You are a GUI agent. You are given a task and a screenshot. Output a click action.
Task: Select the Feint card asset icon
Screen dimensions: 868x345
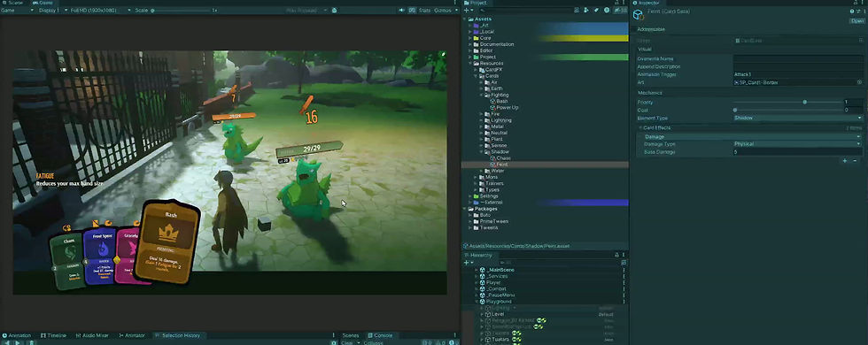492,165
